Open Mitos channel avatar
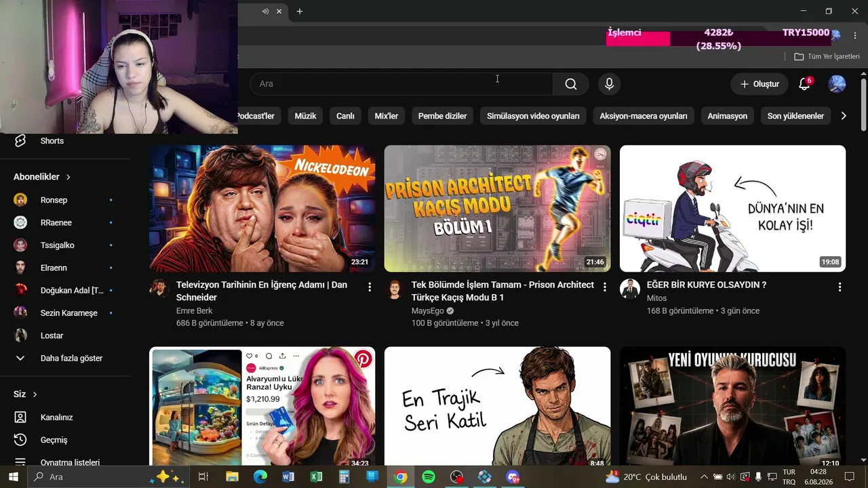 coord(630,289)
